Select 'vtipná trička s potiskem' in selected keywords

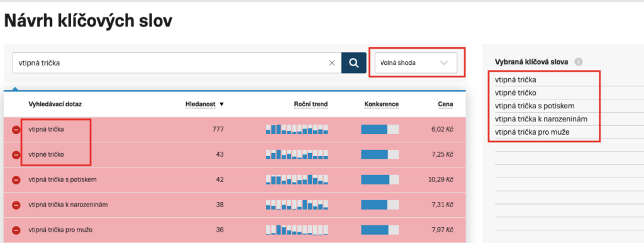535,106
